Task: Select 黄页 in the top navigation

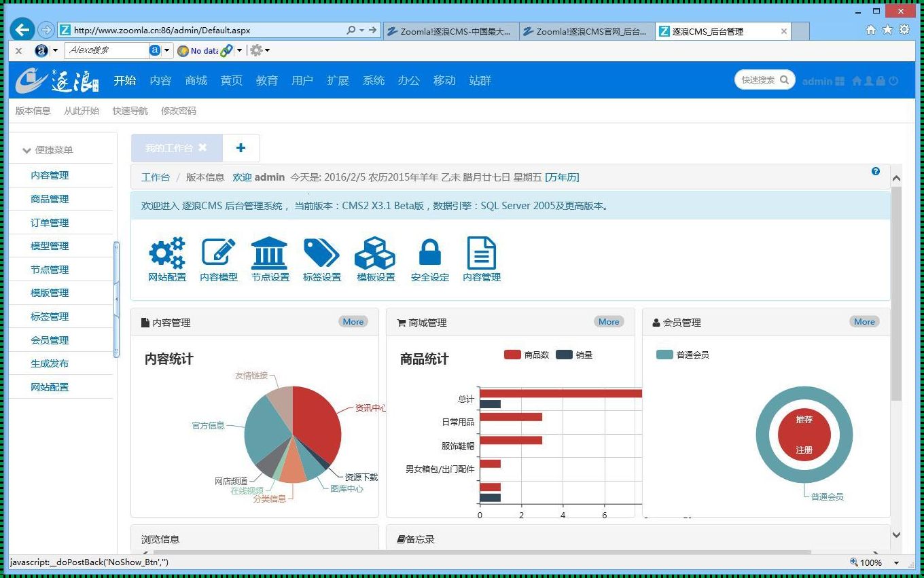Action: pos(231,80)
